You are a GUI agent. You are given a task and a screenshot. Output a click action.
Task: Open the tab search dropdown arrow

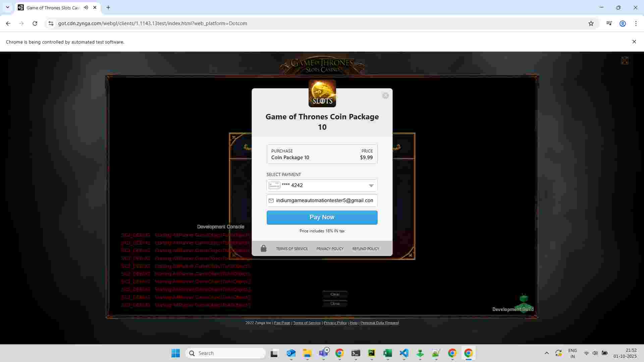7,7
